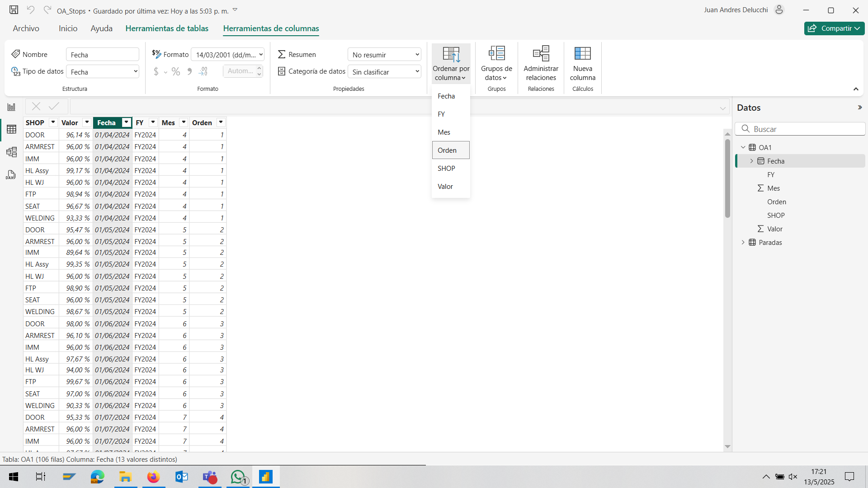Click the Undo arrow icon
This screenshot has height=488, width=868.
30,10
